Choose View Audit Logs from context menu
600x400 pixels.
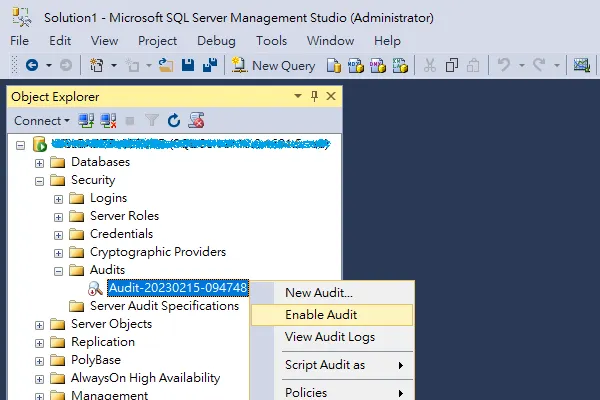tap(333, 337)
